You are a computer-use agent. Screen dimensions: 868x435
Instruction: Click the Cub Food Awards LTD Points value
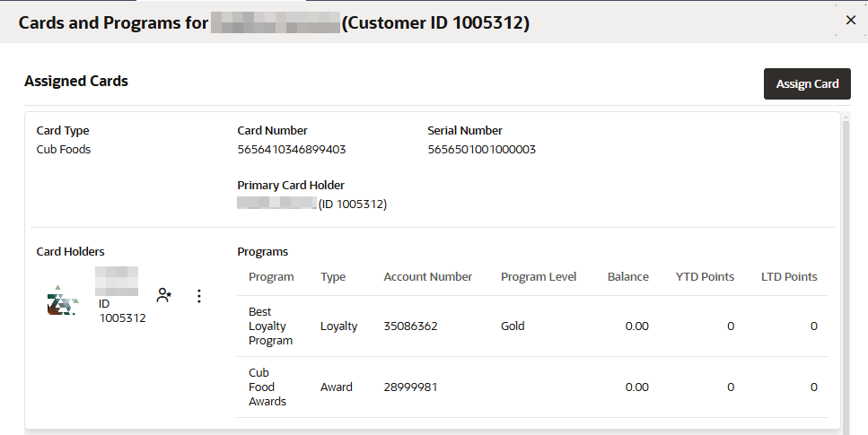pos(814,387)
